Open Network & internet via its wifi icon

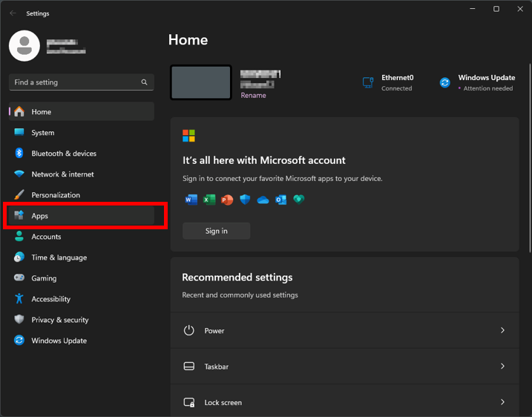click(x=19, y=174)
